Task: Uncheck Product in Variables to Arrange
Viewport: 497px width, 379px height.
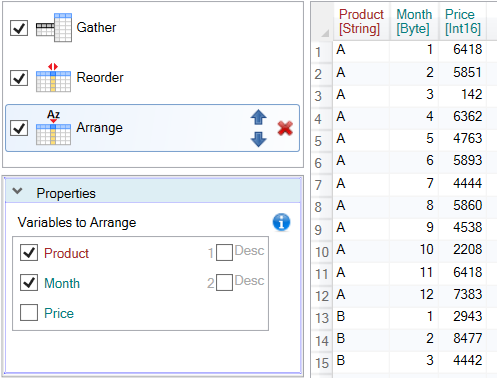Action: [x=29, y=253]
